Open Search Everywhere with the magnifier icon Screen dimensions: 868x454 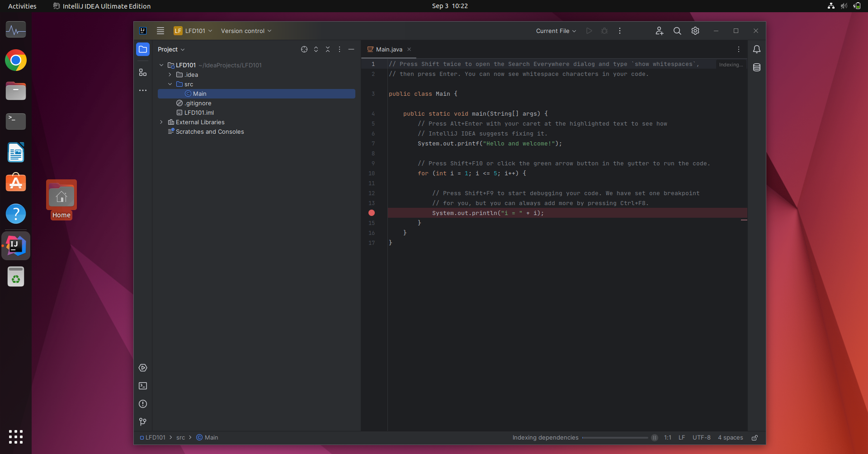coord(677,31)
